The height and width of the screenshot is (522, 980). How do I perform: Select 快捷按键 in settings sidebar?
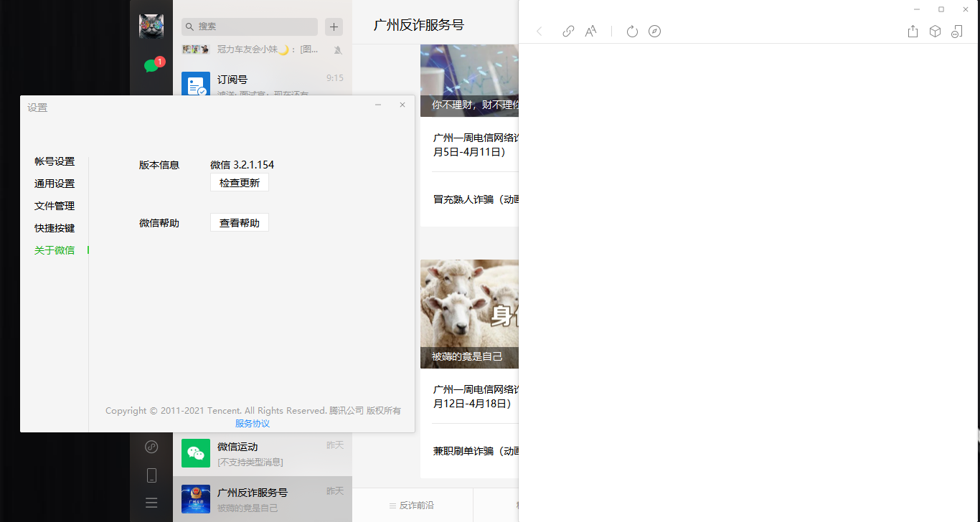pyautogui.click(x=55, y=228)
